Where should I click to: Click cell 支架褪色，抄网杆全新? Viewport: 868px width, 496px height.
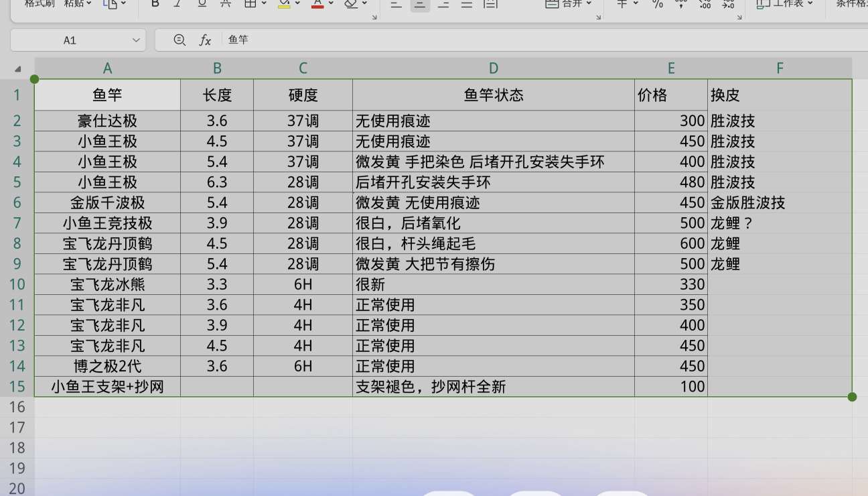(494, 386)
